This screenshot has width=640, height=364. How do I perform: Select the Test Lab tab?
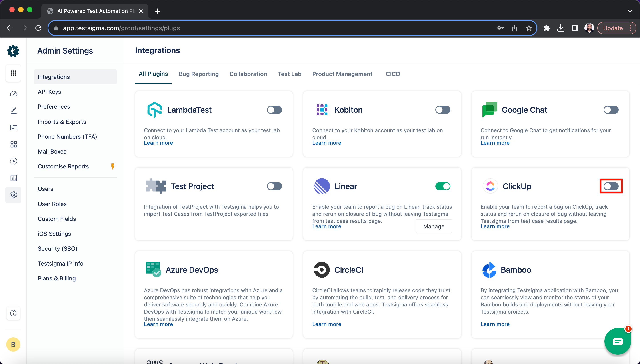[290, 74]
